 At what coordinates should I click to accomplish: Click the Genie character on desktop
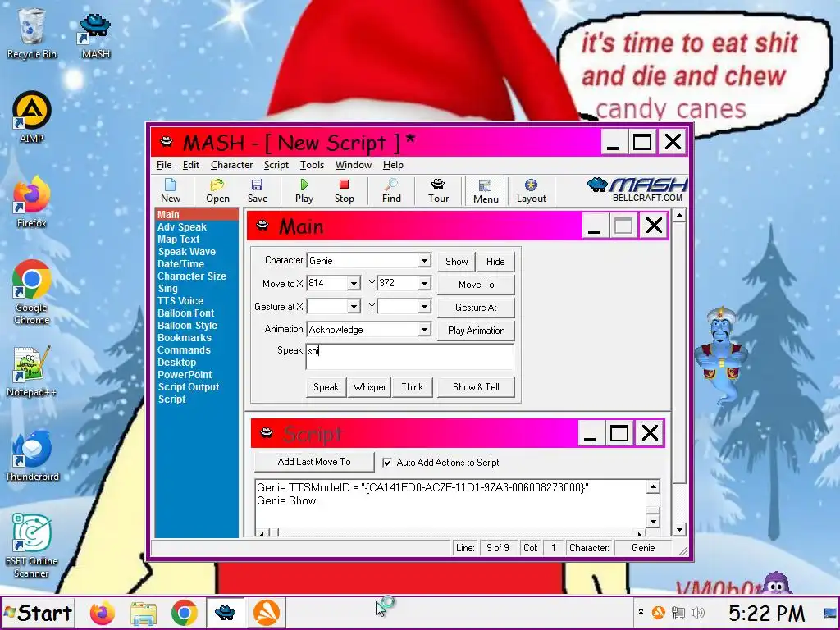(721, 356)
